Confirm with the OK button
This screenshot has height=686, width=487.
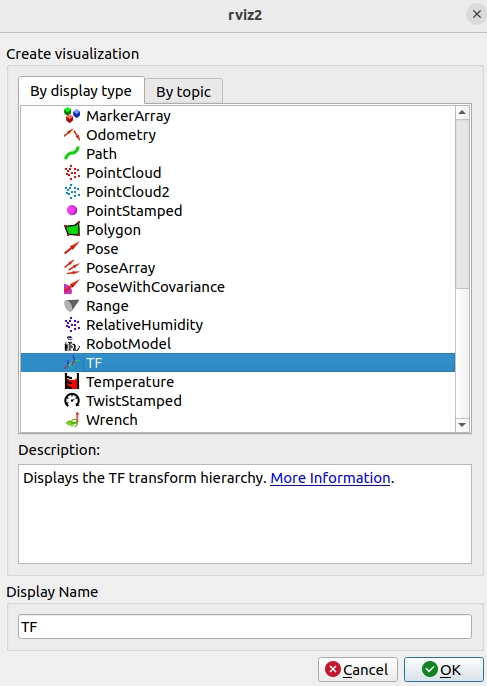tap(443, 669)
